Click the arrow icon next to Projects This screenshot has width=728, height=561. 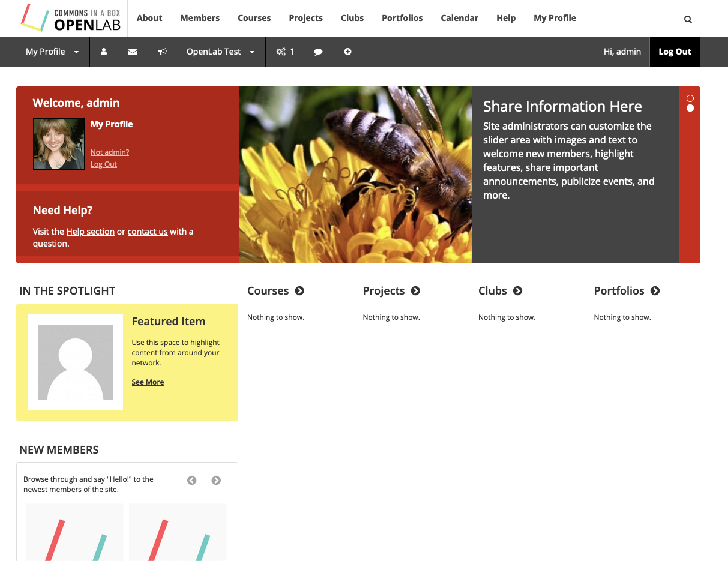click(415, 291)
